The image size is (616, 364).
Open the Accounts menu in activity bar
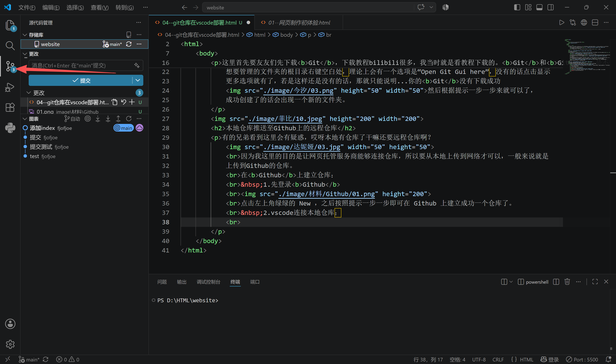(10, 324)
